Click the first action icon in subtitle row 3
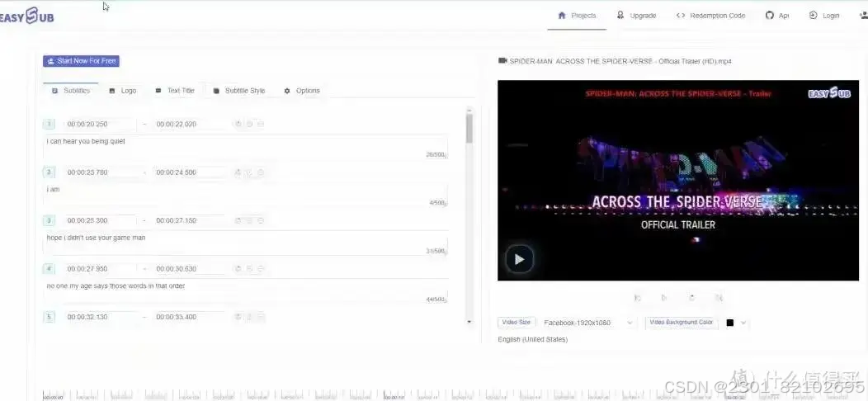868x401 pixels. (x=238, y=220)
